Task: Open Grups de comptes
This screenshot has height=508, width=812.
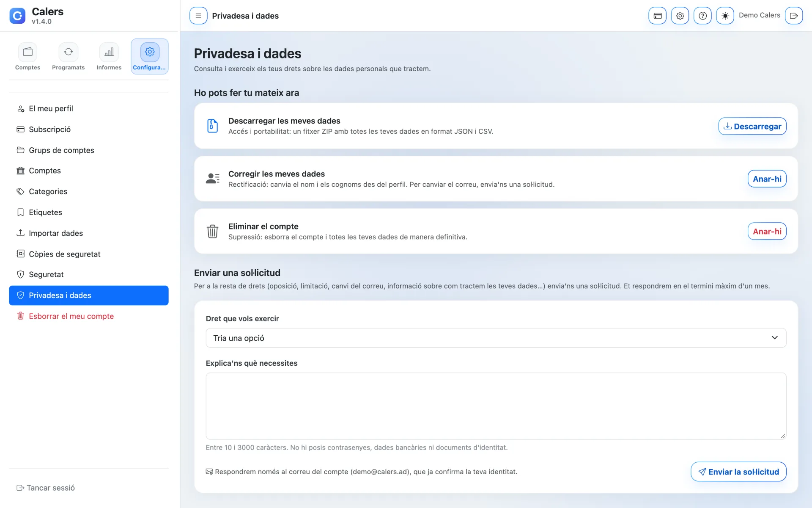Action: [89, 150]
